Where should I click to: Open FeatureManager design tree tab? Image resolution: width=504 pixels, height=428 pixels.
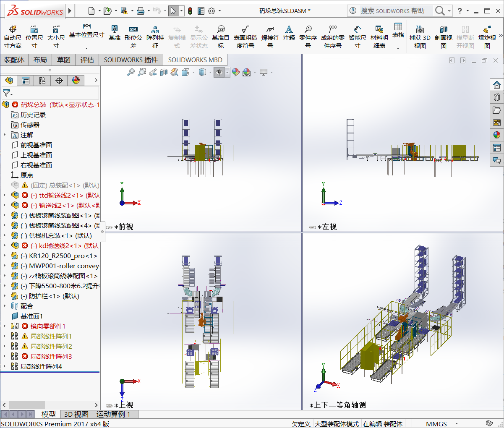pyautogui.click(x=9, y=80)
